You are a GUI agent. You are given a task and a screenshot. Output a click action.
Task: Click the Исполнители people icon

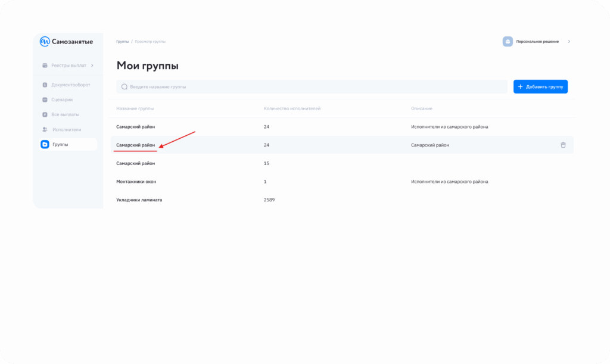click(x=45, y=129)
